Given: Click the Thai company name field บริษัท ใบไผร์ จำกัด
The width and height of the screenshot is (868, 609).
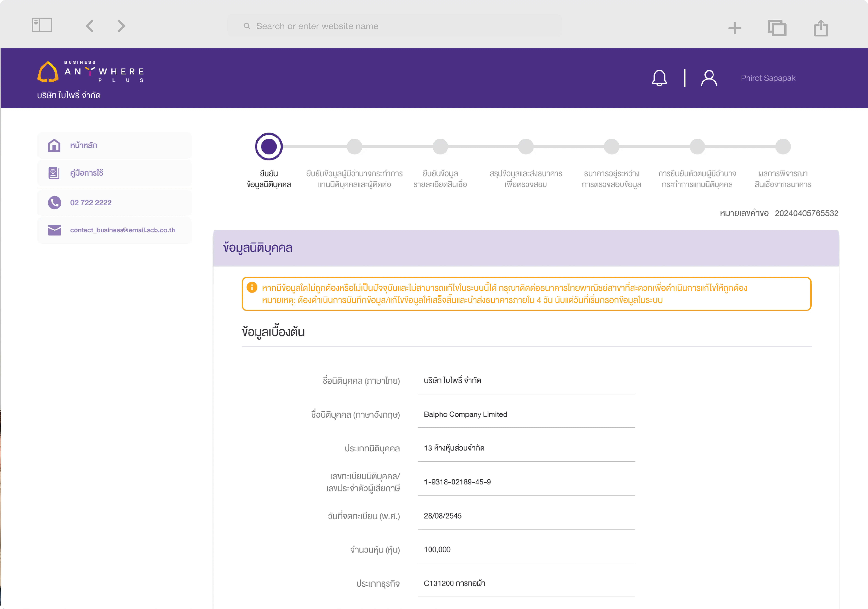Looking at the screenshot, I should pos(526,381).
